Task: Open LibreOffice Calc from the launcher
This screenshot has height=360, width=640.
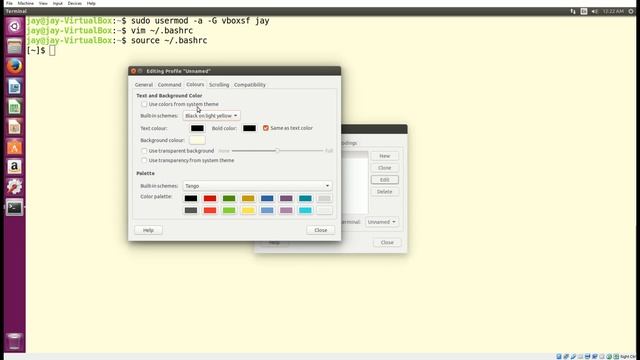Action: click(x=14, y=107)
